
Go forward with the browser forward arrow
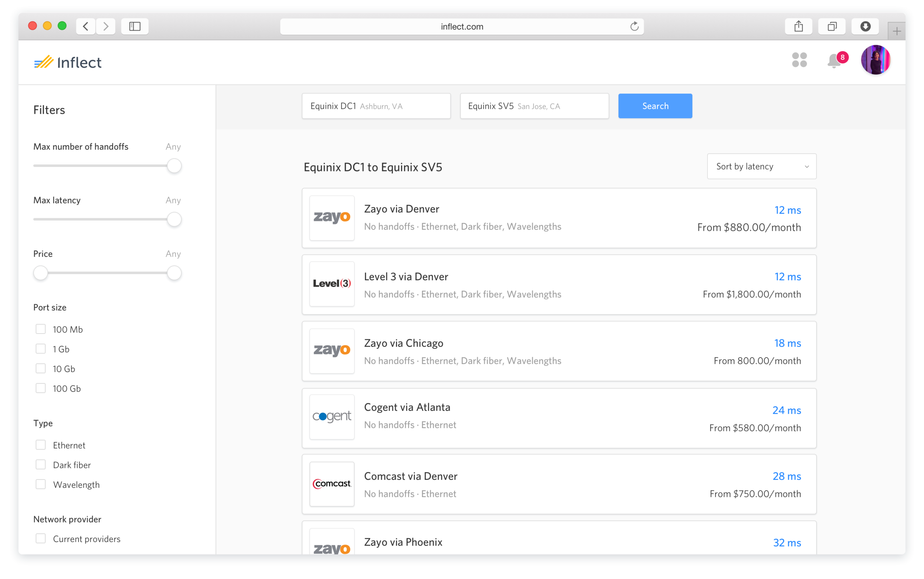pyautogui.click(x=106, y=26)
